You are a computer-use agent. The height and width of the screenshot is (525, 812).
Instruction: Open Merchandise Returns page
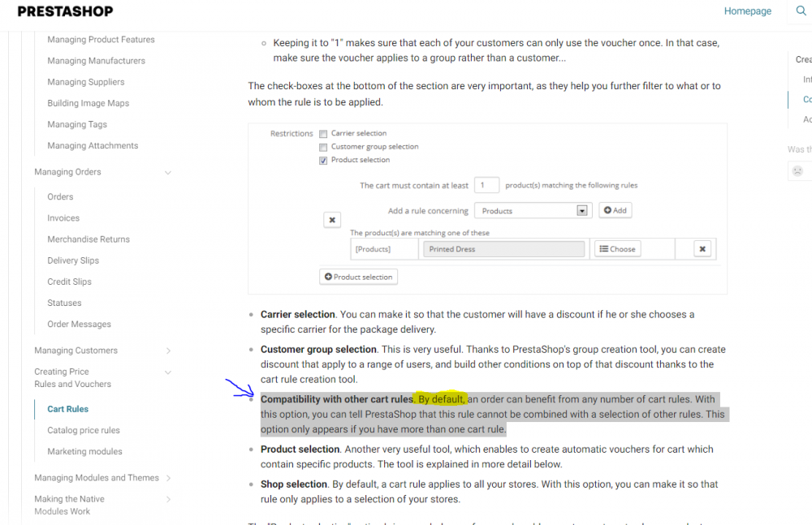(x=89, y=239)
